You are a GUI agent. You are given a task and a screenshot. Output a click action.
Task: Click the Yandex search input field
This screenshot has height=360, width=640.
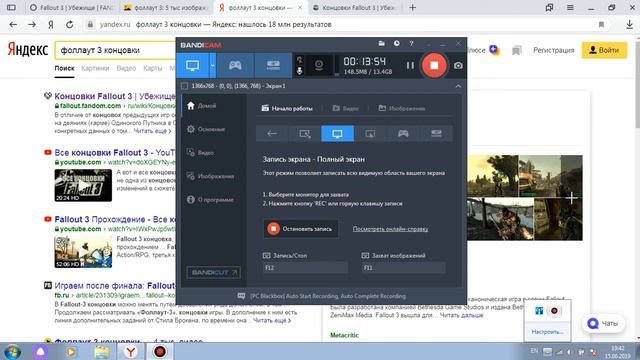(x=116, y=50)
